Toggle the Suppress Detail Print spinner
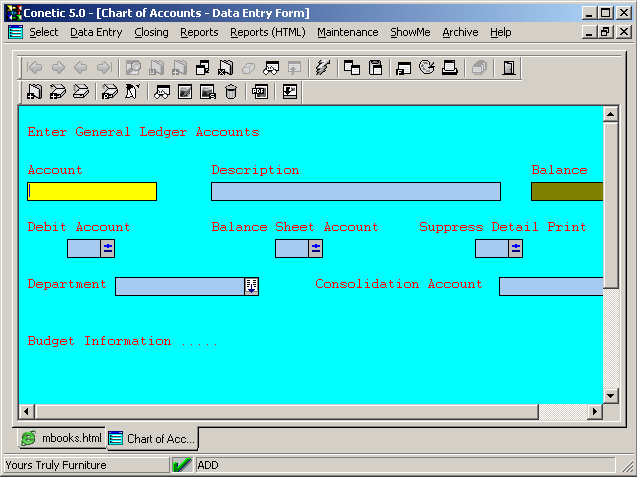 (x=516, y=248)
